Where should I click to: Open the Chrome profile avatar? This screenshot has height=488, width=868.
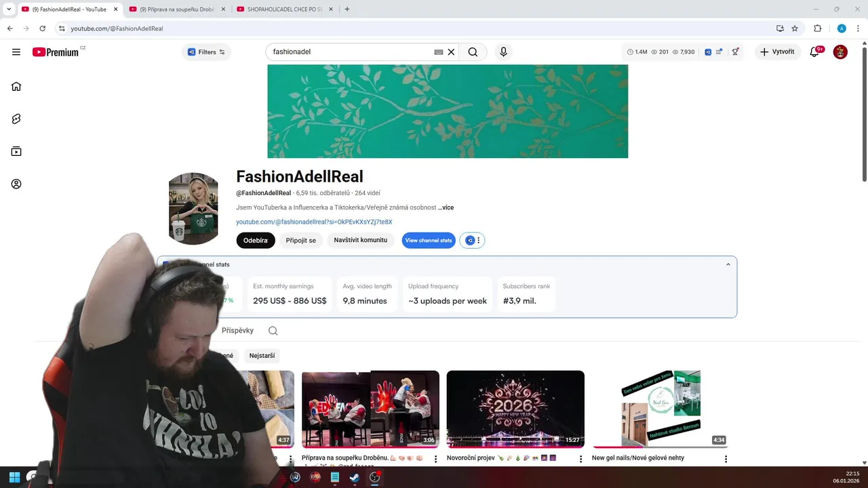(x=842, y=28)
